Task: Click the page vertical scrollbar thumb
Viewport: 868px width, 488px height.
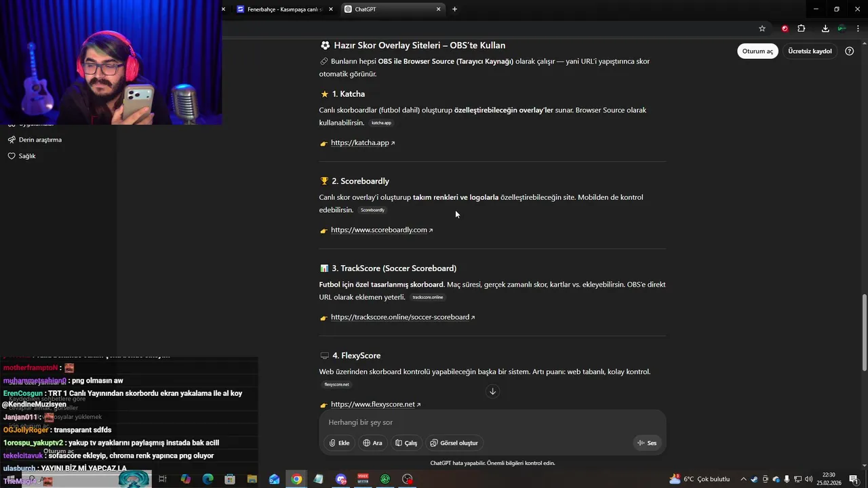Action: (864, 332)
